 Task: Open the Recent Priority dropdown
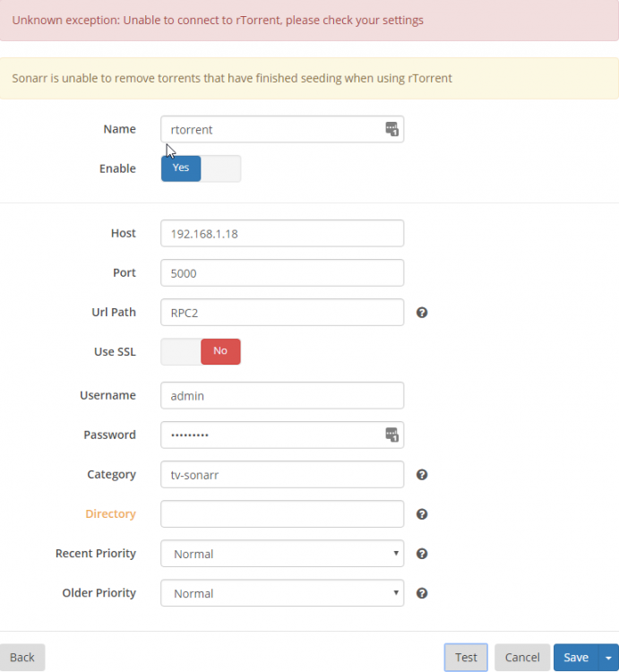[282, 554]
